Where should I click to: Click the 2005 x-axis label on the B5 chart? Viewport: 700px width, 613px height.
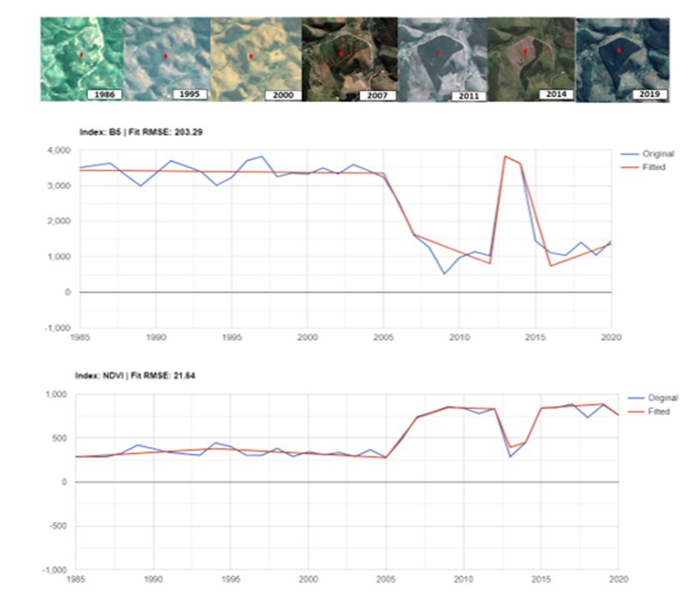(383, 336)
